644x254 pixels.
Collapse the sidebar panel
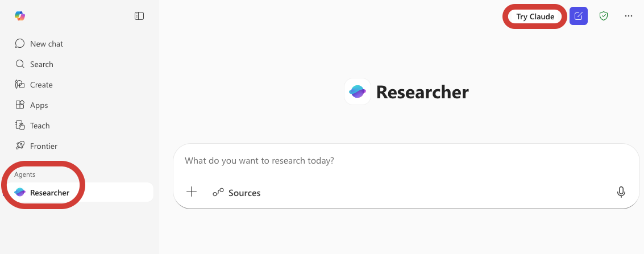coord(139,16)
